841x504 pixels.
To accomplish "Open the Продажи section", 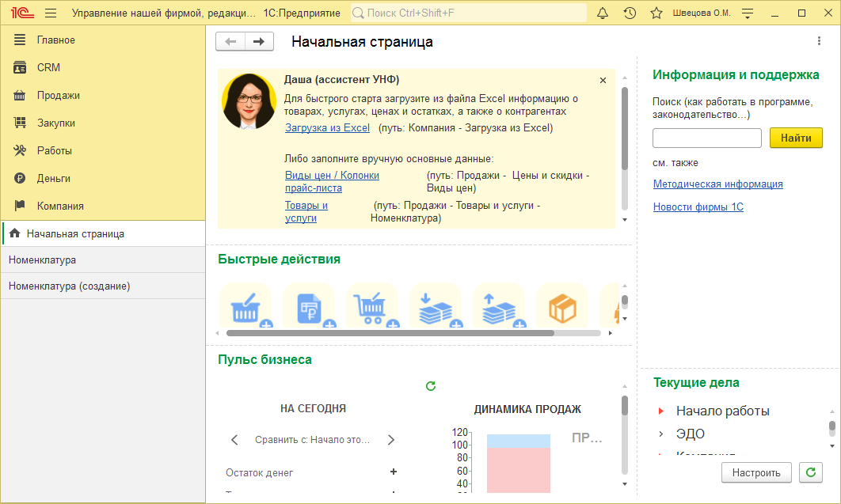I will pos(103,95).
